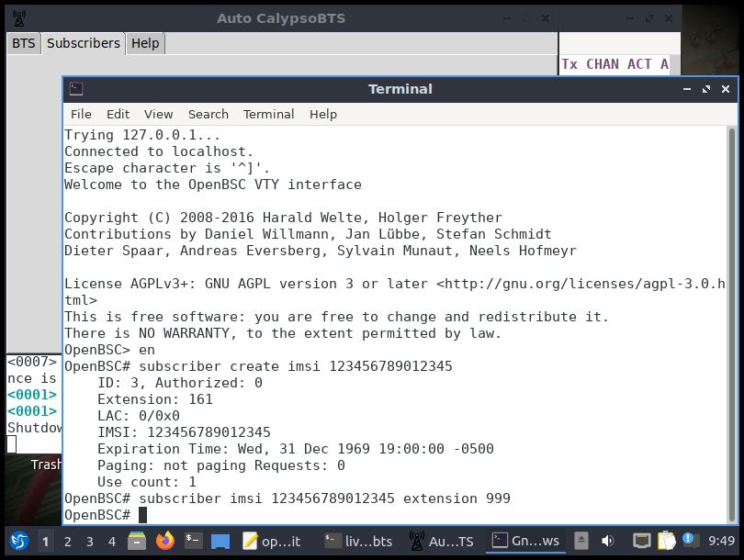Click the Auto CalypsoBTS antenna window icon

pos(19,18)
